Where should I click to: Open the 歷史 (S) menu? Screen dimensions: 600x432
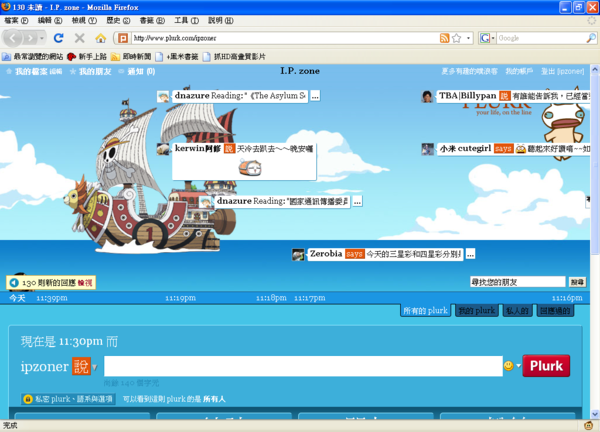tap(118, 20)
